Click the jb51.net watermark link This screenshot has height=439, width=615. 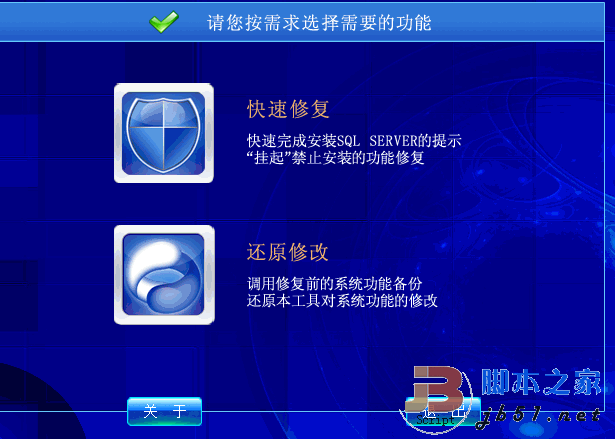click(x=538, y=417)
